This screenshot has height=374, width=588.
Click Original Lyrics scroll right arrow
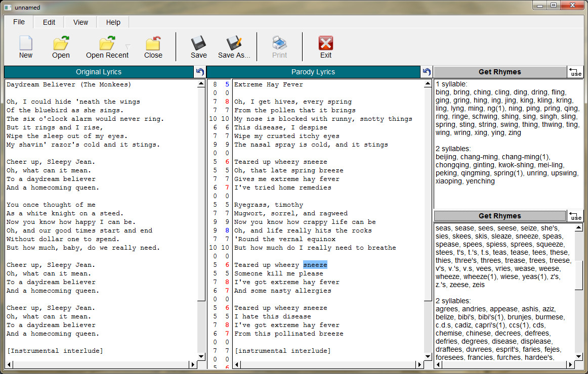(x=193, y=364)
